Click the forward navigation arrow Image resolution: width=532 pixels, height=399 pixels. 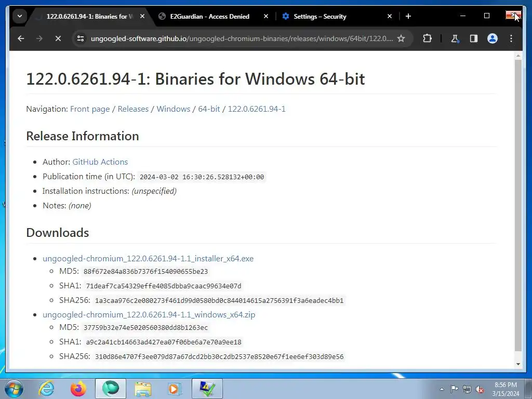click(x=39, y=38)
